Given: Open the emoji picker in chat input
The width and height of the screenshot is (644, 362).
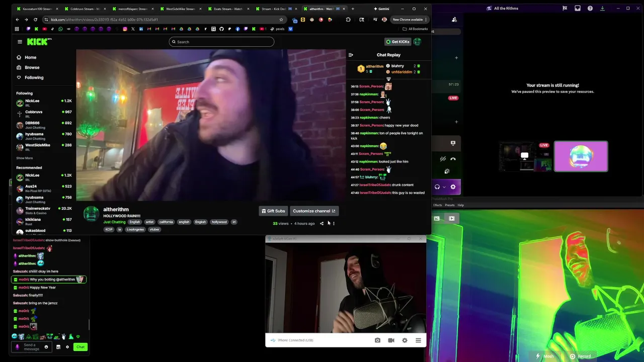Looking at the screenshot, I should [46, 347].
